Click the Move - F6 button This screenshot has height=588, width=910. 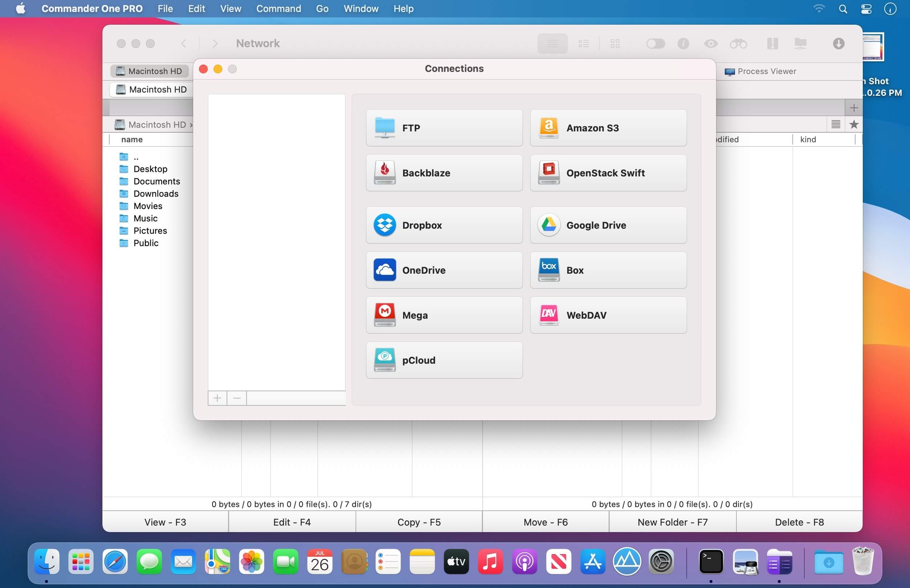[546, 522]
